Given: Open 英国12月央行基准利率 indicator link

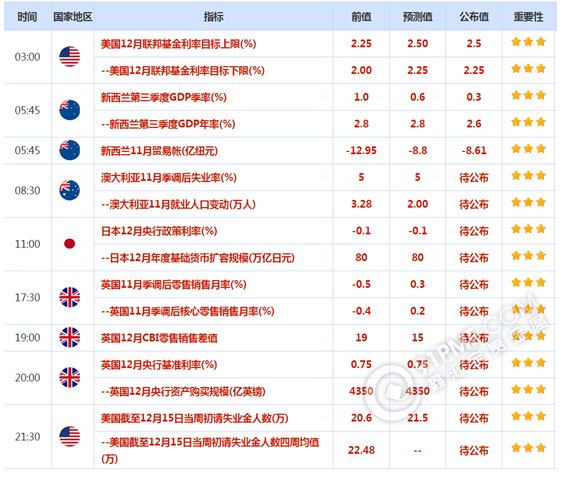Looking at the screenshot, I should [x=159, y=365].
